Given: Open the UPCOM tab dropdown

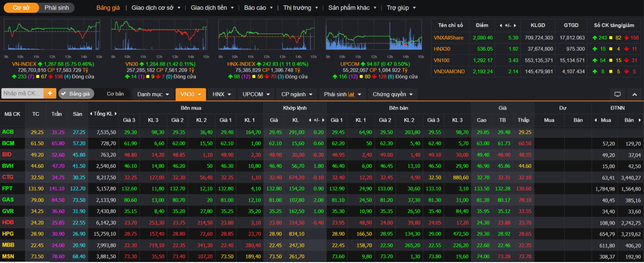Looking at the screenshot, I should pyautogui.click(x=256, y=95).
